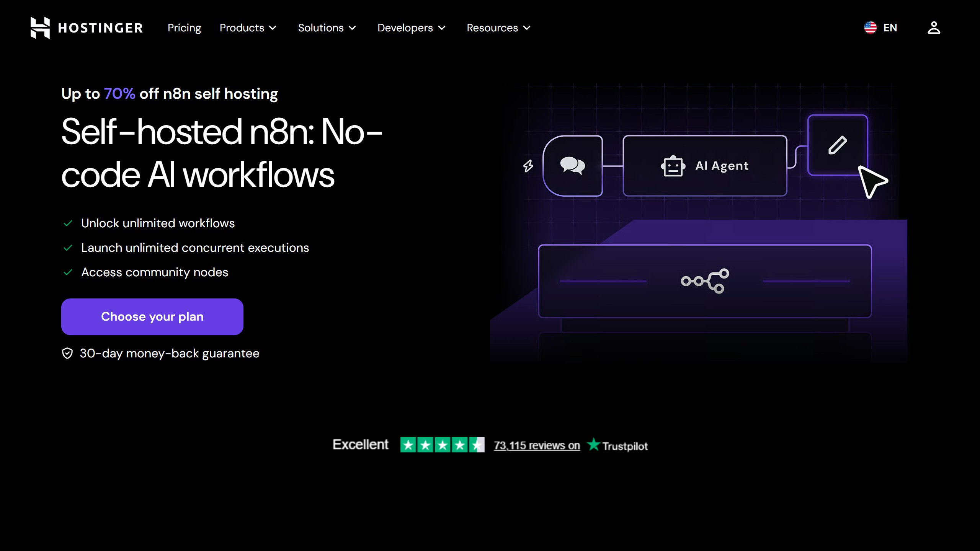Click the 73,115 reviews on link

pos(537,445)
